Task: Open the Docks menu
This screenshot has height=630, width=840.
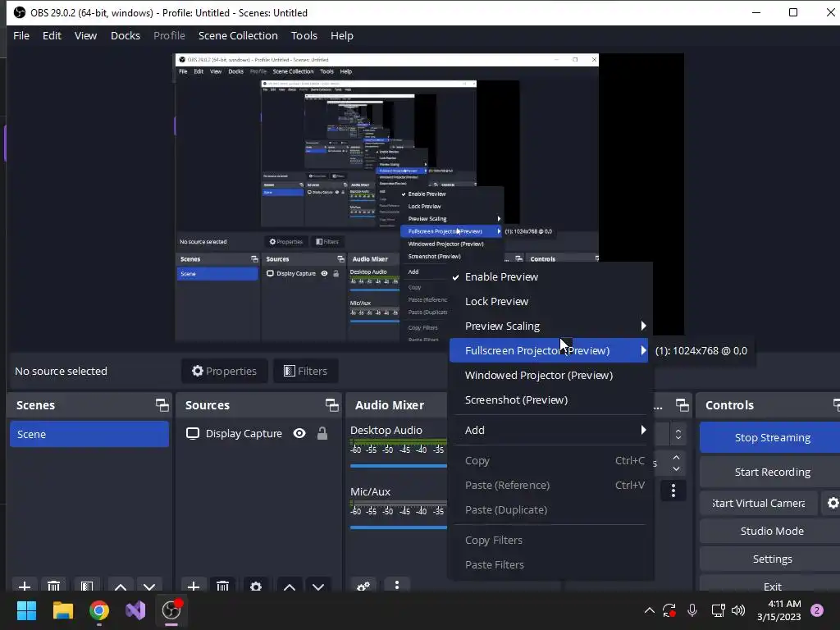Action: point(126,35)
